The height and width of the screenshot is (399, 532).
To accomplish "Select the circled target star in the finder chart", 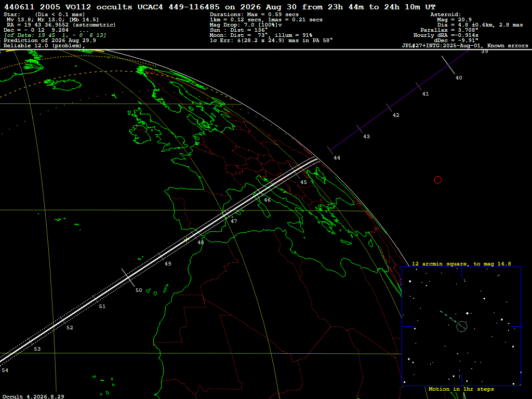I will click(x=462, y=326).
